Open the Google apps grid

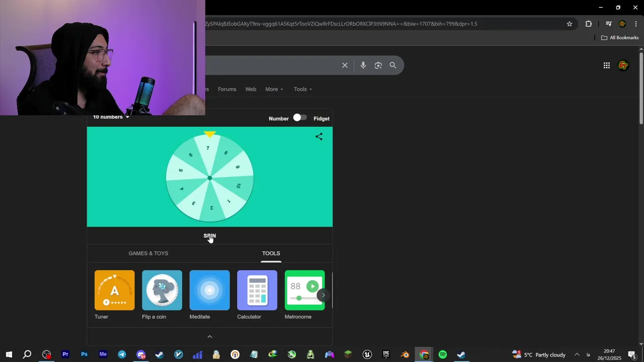pyautogui.click(x=607, y=65)
